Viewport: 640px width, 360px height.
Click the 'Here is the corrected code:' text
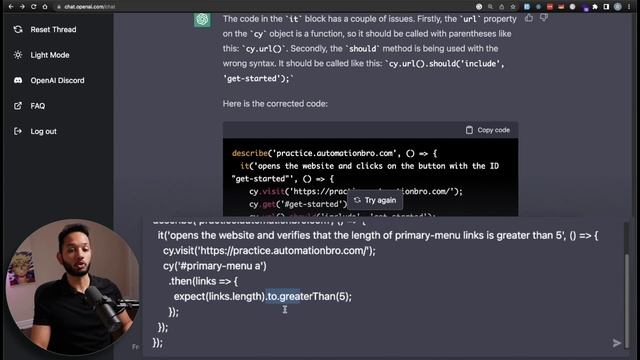click(275, 104)
